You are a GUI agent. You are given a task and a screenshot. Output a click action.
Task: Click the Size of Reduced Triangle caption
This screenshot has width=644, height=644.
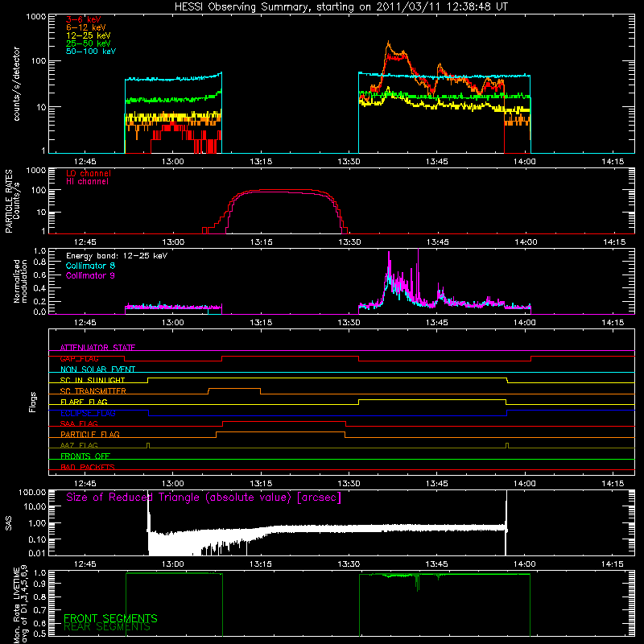(x=204, y=497)
